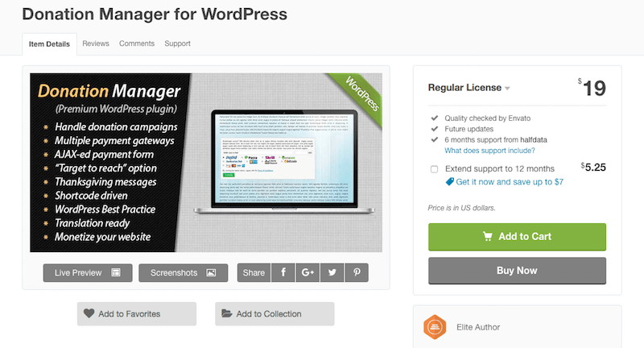
Task: Share on Facebook icon
Action: [x=283, y=273]
